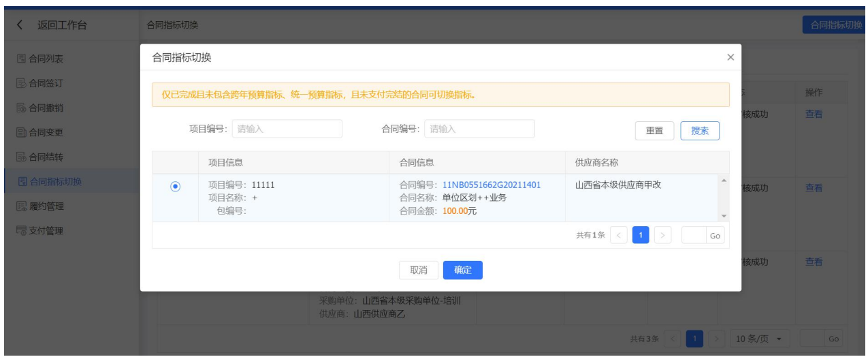Screen dimensions: 868x357
Task: Click 合同信息 column header
Action: [417, 163]
